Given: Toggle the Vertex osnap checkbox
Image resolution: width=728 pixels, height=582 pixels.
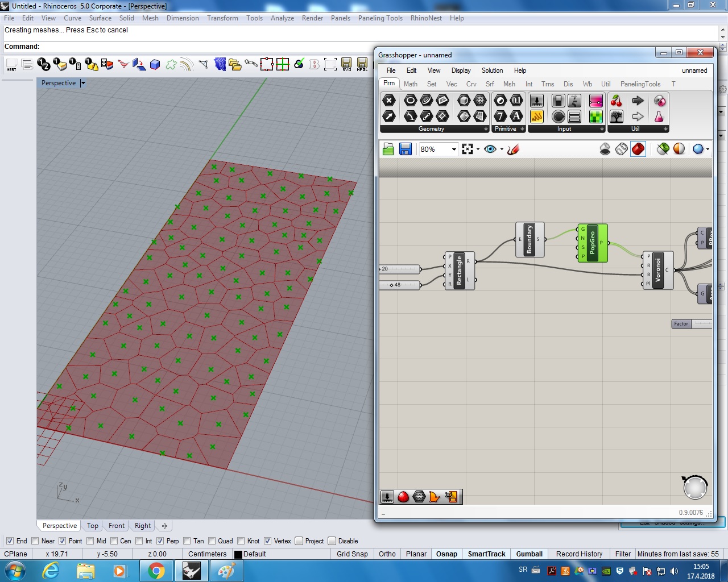Looking at the screenshot, I should 267,541.
